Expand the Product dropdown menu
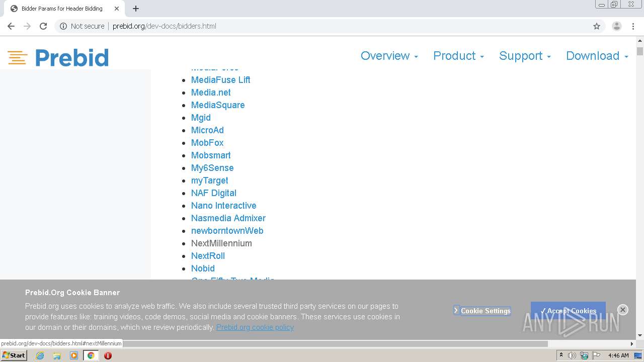The width and height of the screenshot is (644, 362). [459, 56]
